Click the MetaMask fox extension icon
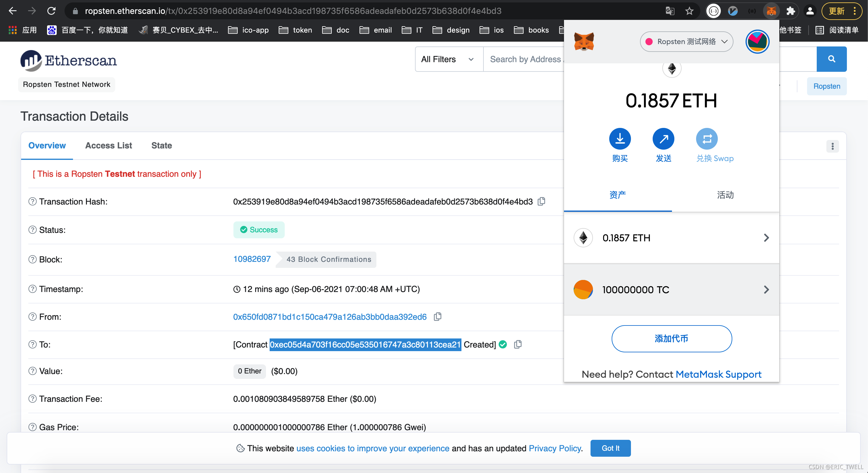 [771, 11]
